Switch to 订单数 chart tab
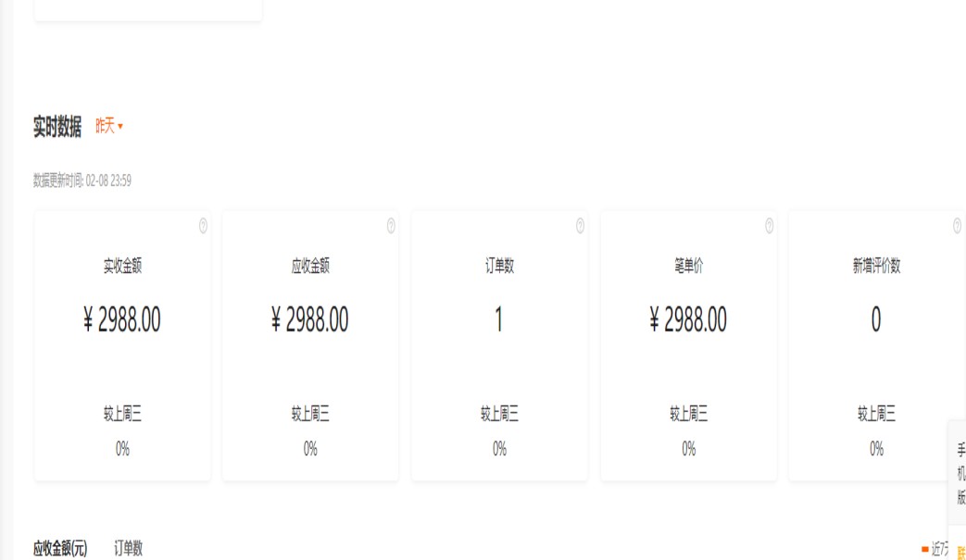Viewport: 966px width, 560px height. (128, 549)
